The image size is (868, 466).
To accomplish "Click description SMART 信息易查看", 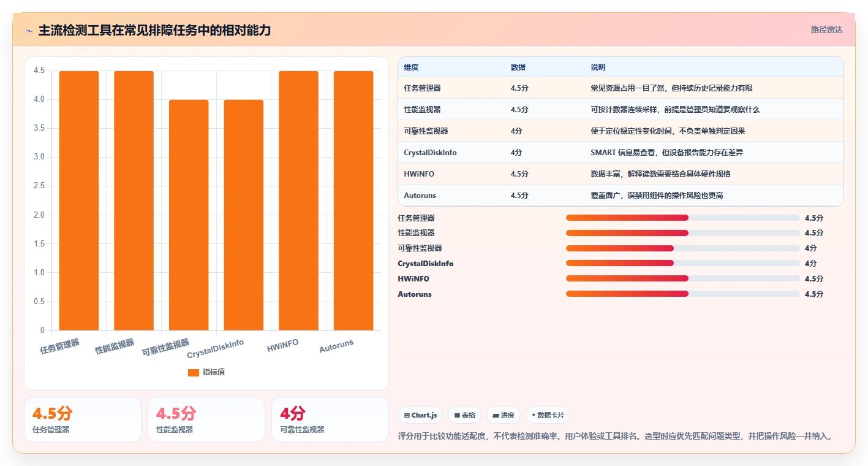I will pyautogui.click(x=666, y=153).
